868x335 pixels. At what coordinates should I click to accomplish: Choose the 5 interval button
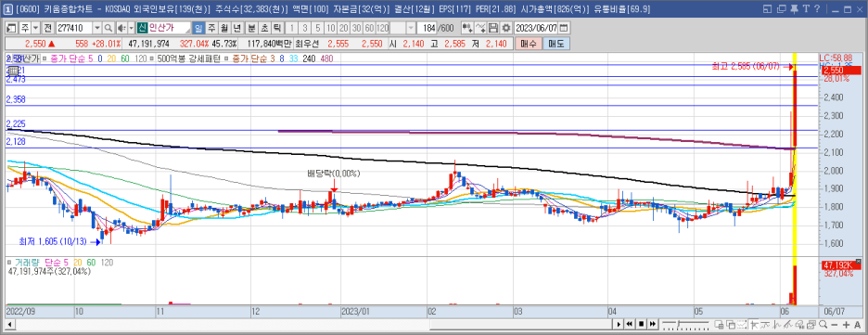click(x=318, y=28)
